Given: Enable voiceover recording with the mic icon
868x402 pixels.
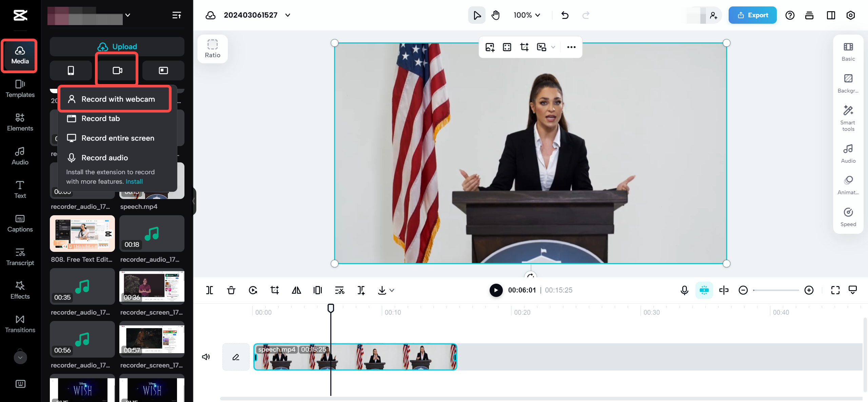Looking at the screenshot, I should pos(684,290).
